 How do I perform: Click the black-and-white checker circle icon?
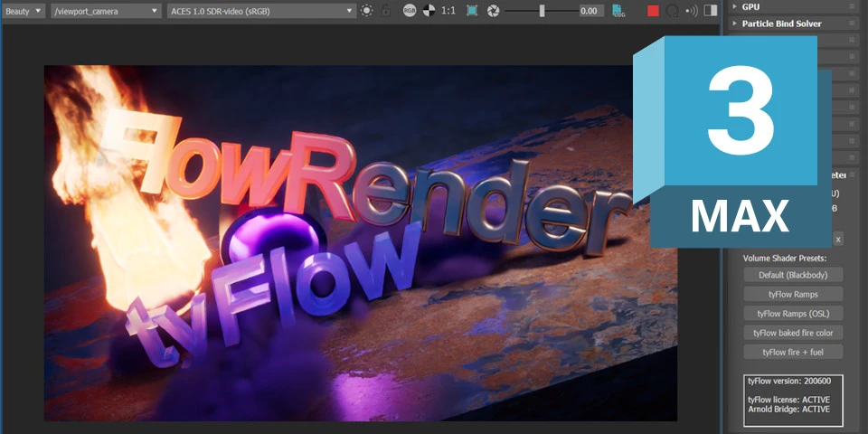[429, 11]
